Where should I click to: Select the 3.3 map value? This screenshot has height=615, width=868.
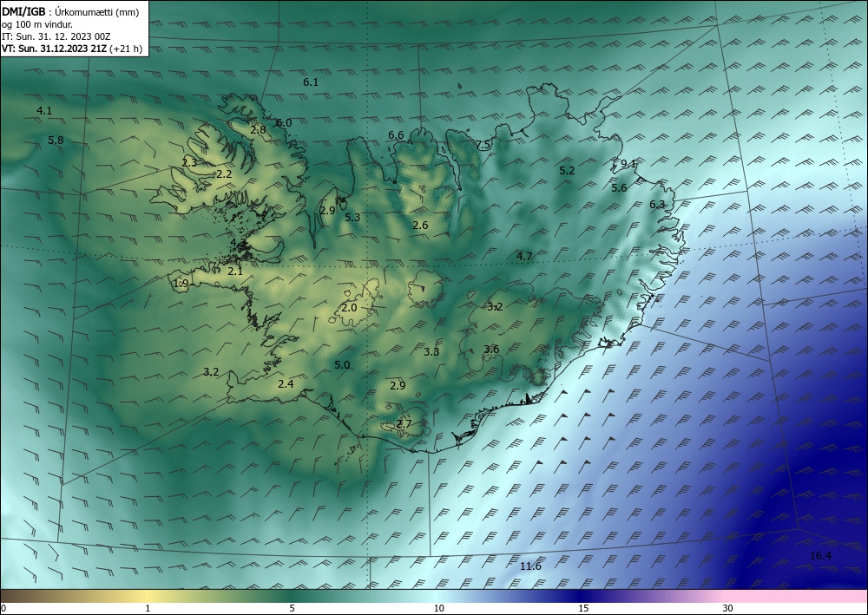pos(431,352)
